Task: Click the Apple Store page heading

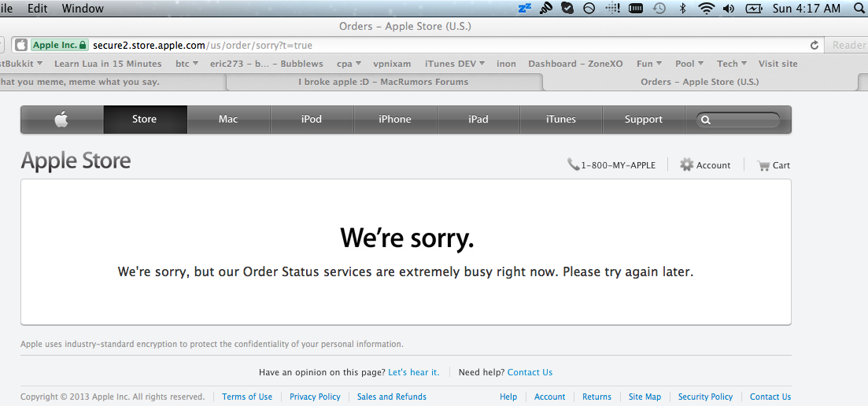Action: [76, 161]
